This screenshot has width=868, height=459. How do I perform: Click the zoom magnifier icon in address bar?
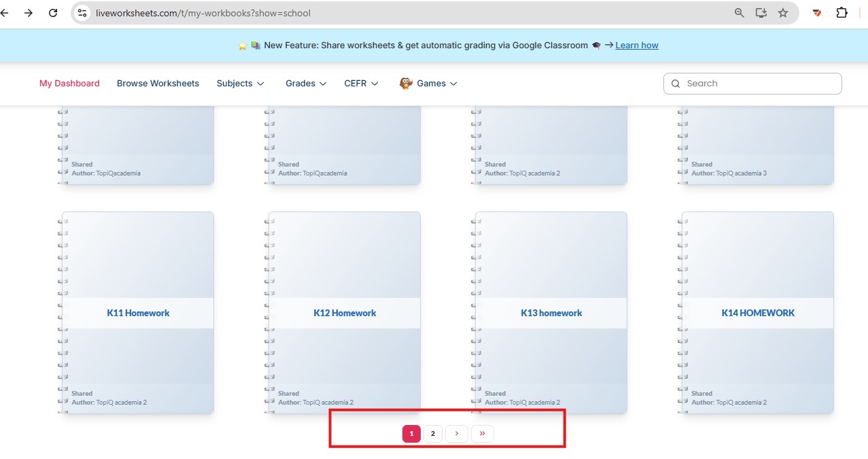[x=740, y=13]
